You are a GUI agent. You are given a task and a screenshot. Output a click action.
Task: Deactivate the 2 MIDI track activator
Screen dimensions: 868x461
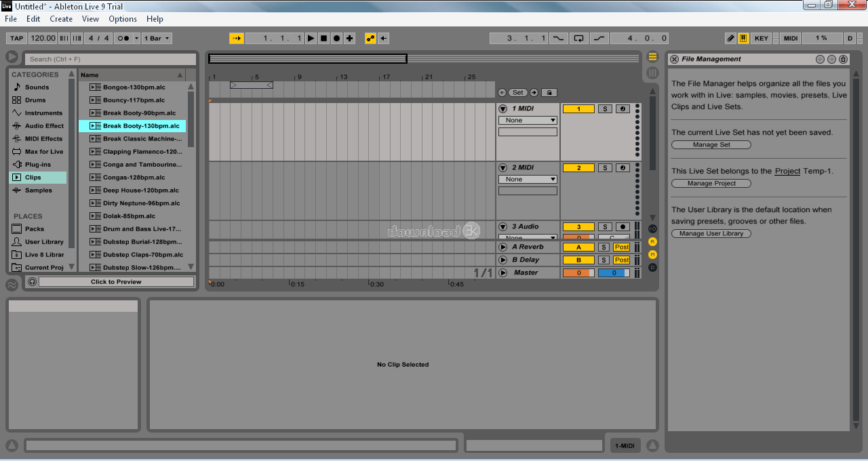[x=578, y=168]
